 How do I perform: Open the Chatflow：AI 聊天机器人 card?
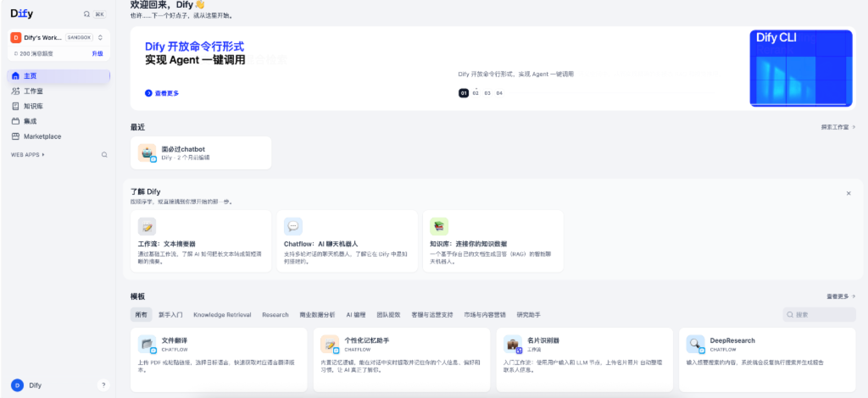pos(347,241)
